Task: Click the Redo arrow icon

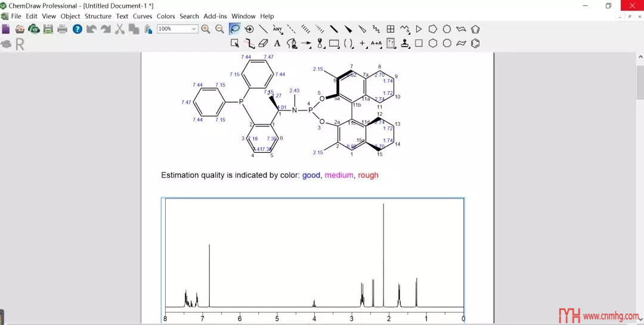Action: (106, 29)
